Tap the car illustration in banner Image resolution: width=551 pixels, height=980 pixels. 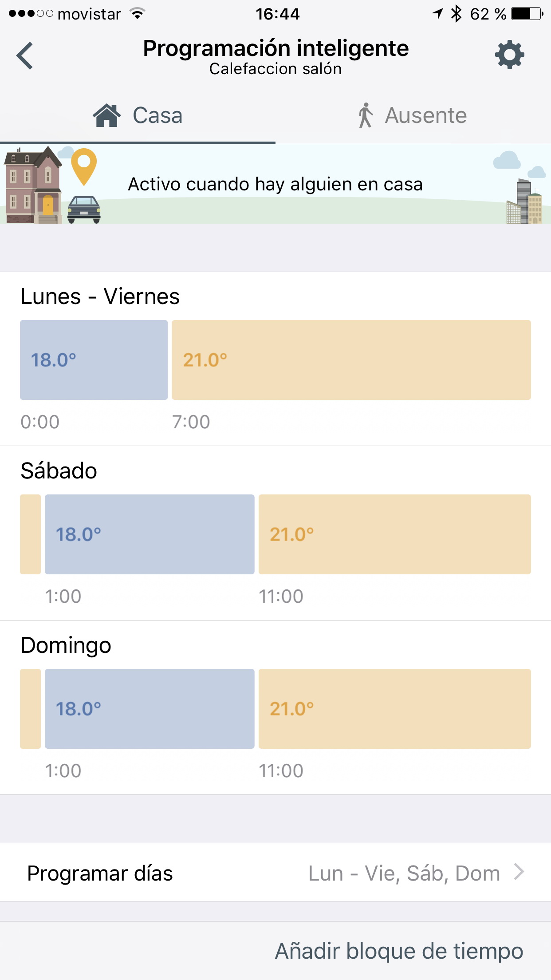point(84,209)
